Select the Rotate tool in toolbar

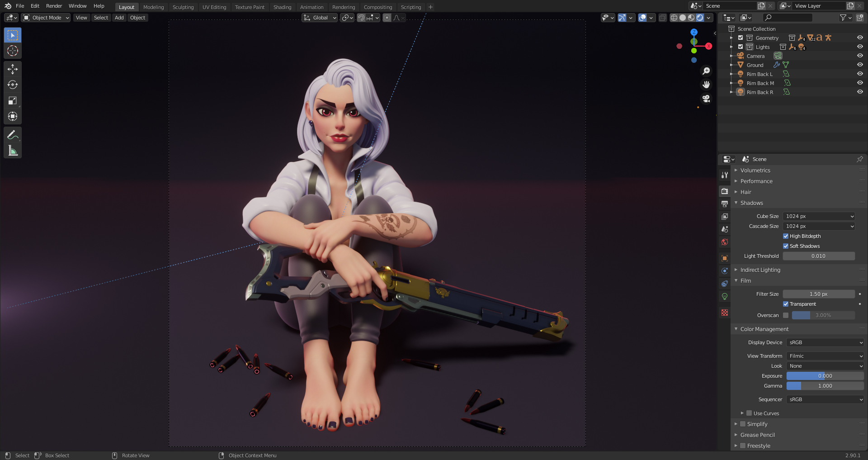coord(12,85)
